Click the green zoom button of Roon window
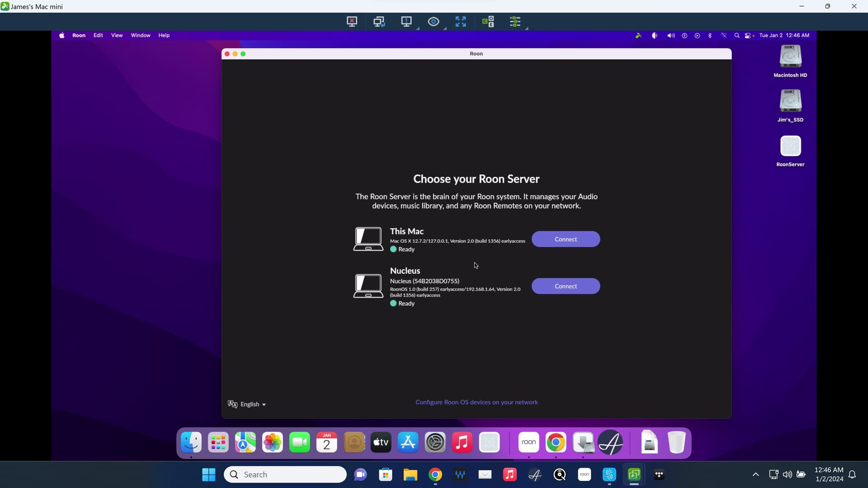The width and height of the screenshot is (868, 488). (243, 54)
